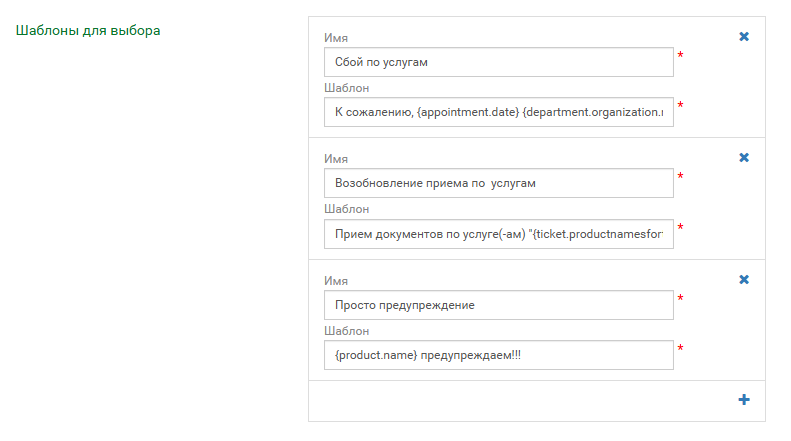The width and height of the screenshot is (791, 441).
Task: Click the "Имя" label above "Сбой по услугам"
Action: (336, 38)
